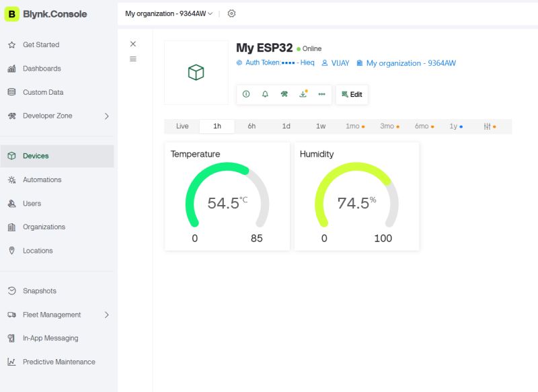Click the Automations gear icon
The height and width of the screenshot is (392, 538).
11,180
